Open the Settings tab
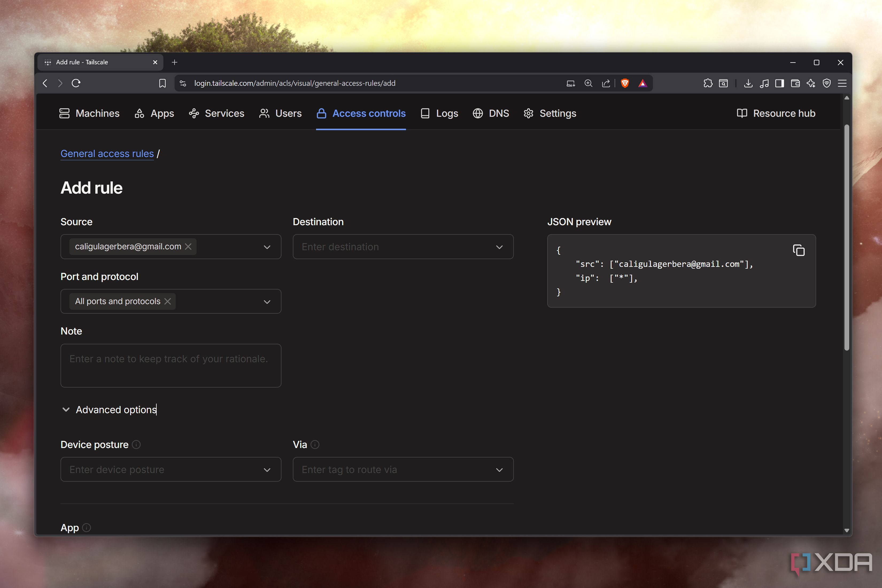 coord(550,113)
